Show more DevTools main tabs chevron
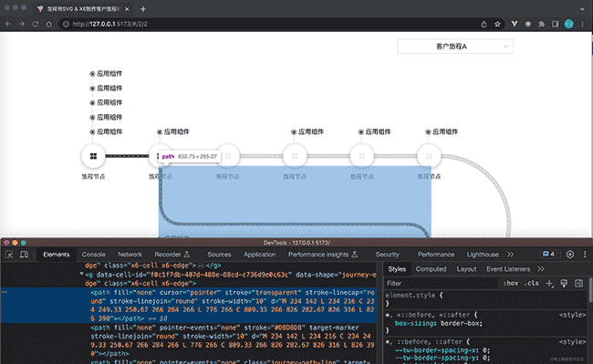The width and height of the screenshot is (593, 364). click(x=511, y=255)
